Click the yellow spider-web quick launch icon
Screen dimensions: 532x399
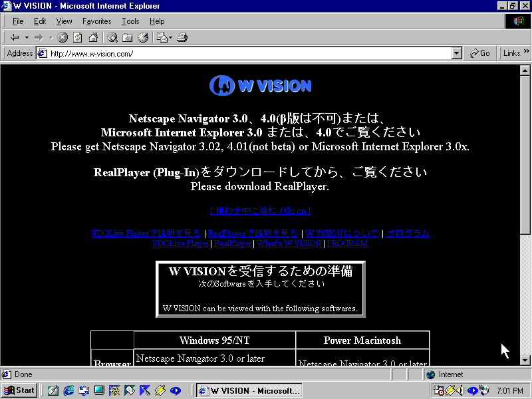tap(114, 390)
